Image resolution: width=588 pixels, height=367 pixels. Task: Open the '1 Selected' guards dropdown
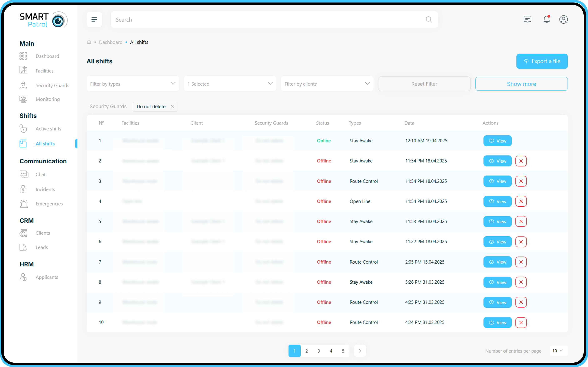[230, 84]
